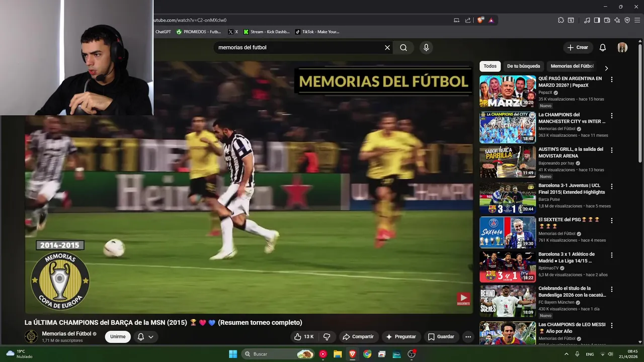Select the De tu búsqueda chip
644x362 pixels.
(x=523, y=66)
